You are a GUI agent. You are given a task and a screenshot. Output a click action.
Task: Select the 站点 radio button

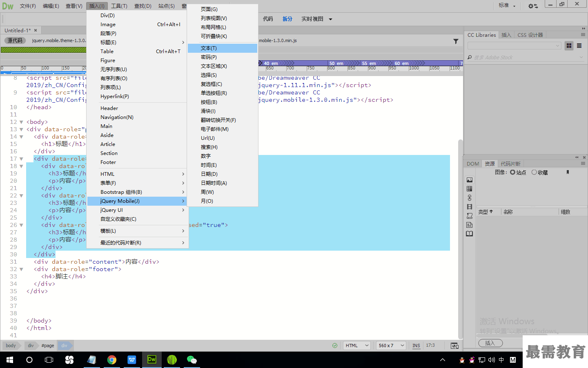(512, 172)
